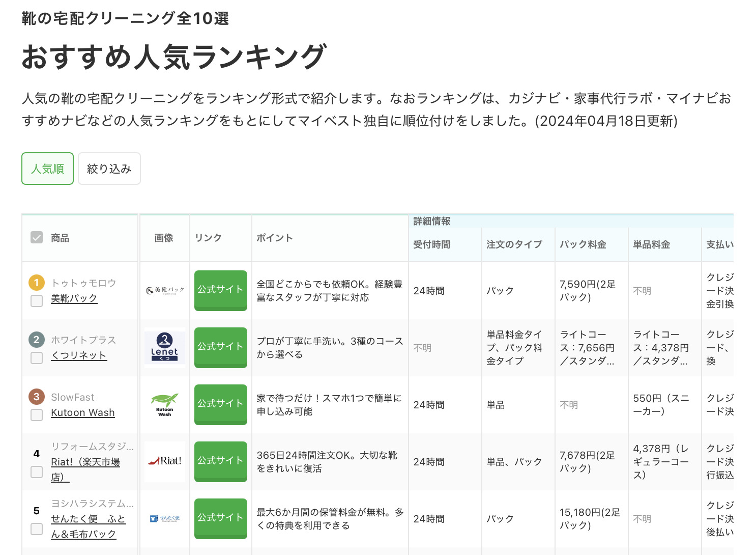This screenshot has height=555, width=756.
Task: Click the せんたく便 logo image
Action: pyautogui.click(x=165, y=518)
